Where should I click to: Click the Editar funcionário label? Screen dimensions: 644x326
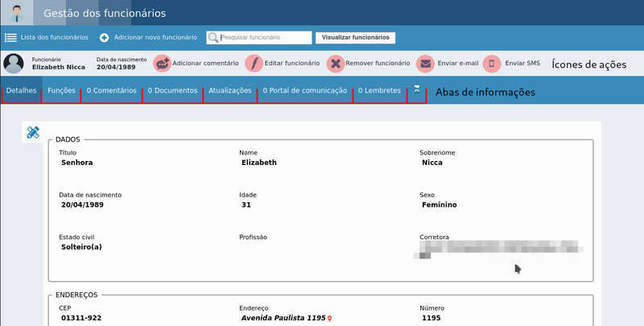pyautogui.click(x=292, y=64)
